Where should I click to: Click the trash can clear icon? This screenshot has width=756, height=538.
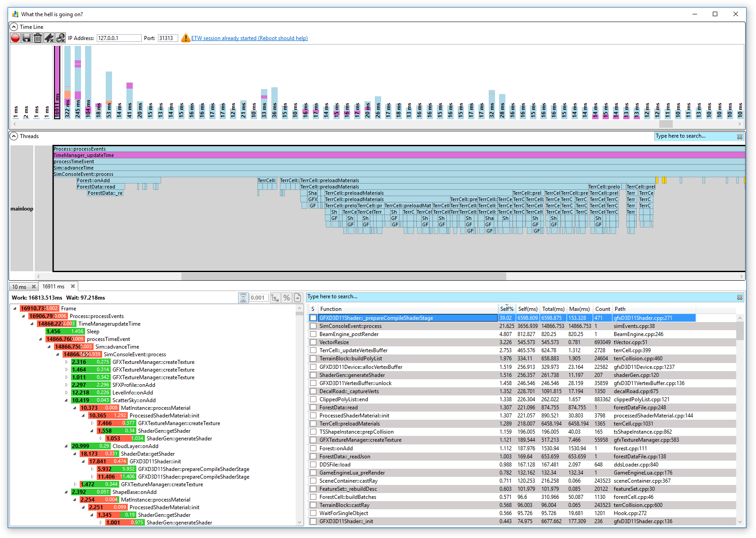coord(38,38)
